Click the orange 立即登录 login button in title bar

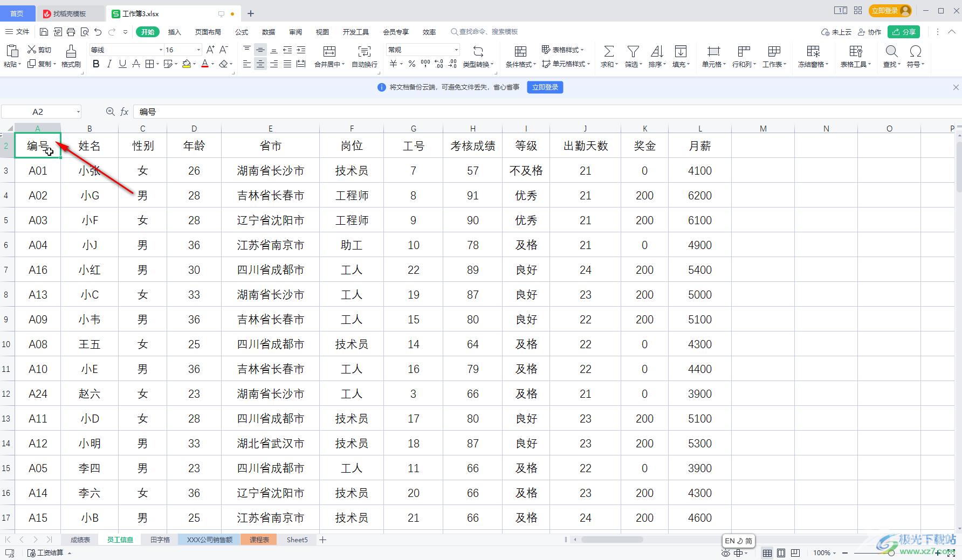pyautogui.click(x=890, y=10)
